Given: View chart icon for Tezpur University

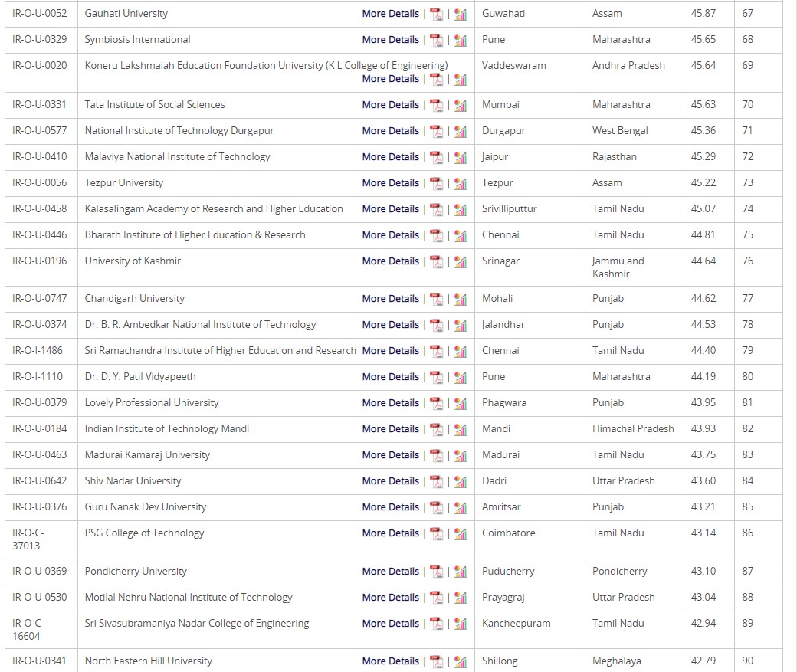Looking at the screenshot, I should (461, 183).
